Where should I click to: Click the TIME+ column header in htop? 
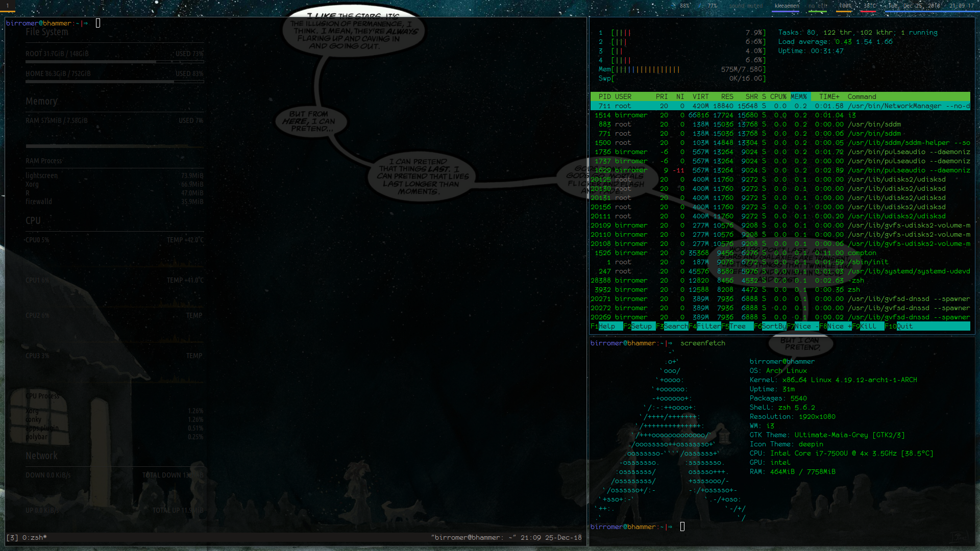[x=829, y=97]
